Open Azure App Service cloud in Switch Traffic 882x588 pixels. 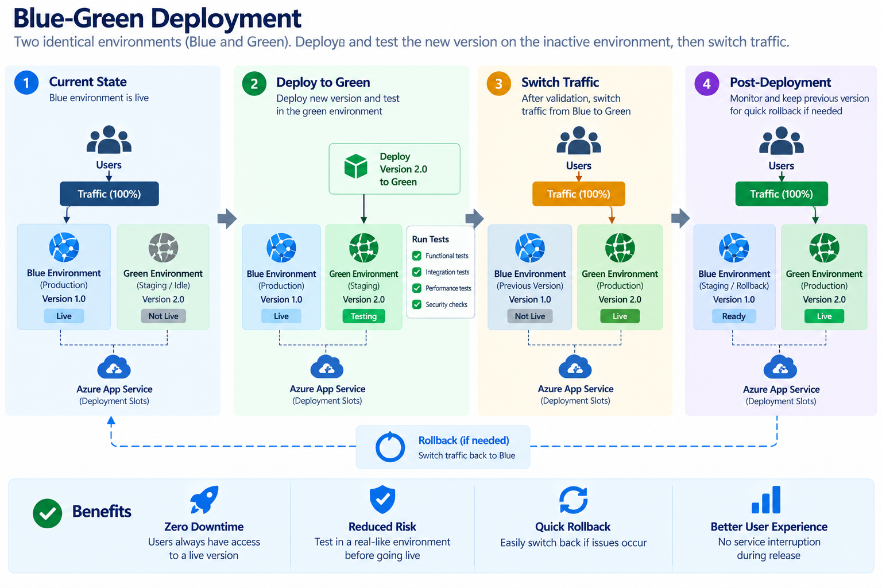(575, 367)
